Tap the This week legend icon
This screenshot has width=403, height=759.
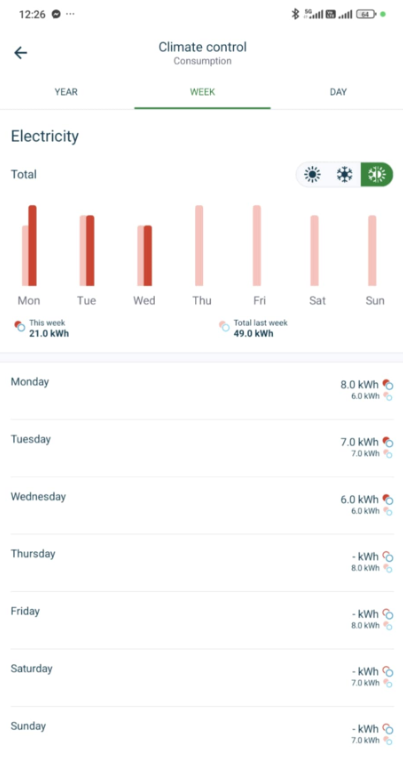(x=20, y=326)
